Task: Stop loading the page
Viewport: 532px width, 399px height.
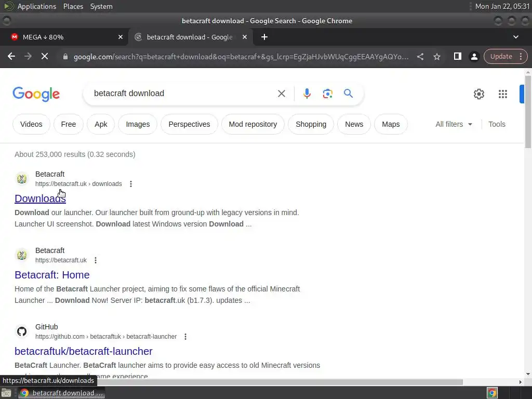Action: [45, 56]
